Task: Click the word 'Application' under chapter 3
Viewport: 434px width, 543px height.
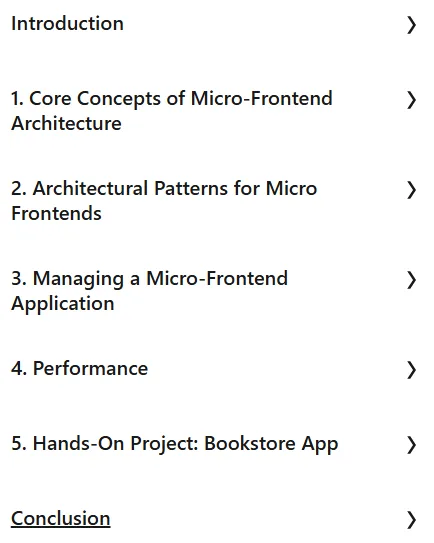Action: (x=63, y=304)
